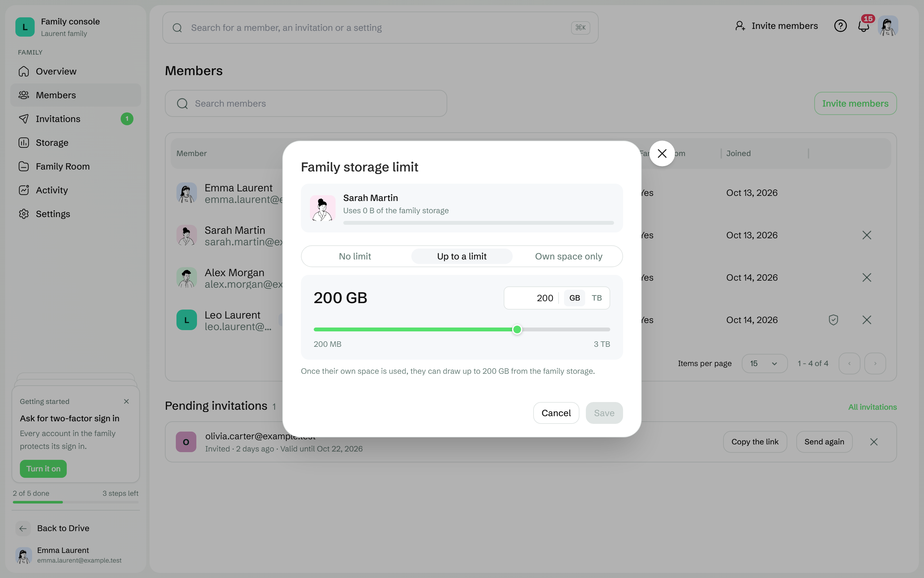This screenshot has width=924, height=578.
Task: Click Invite members in the top bar
Action: [776, 26]
